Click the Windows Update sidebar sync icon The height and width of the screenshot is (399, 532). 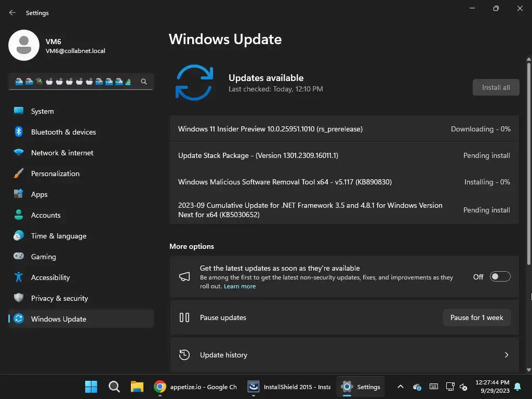click(19, 318)
